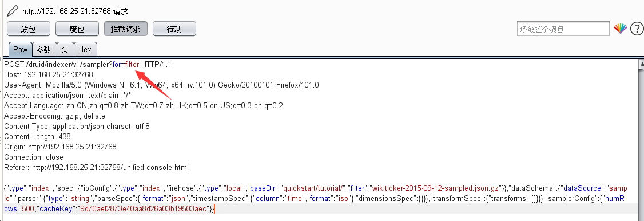Switch to the 参数 params tab

[44, 50]
